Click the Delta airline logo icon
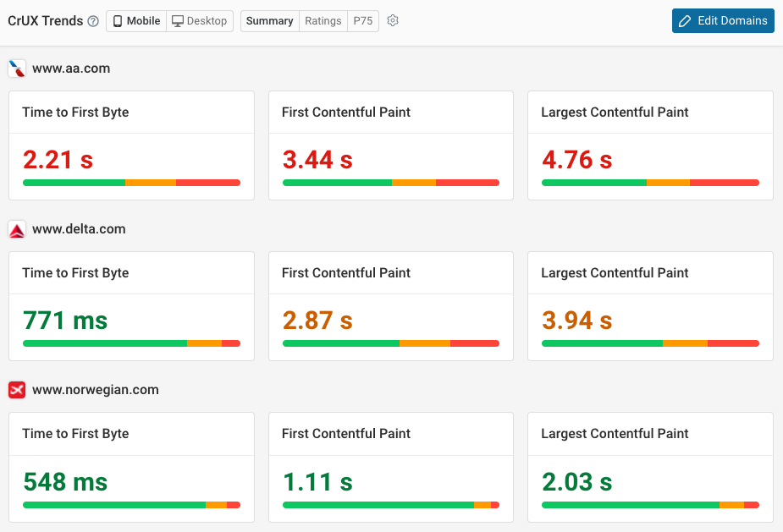Screen dimensions: 783x532 [17, 228]
